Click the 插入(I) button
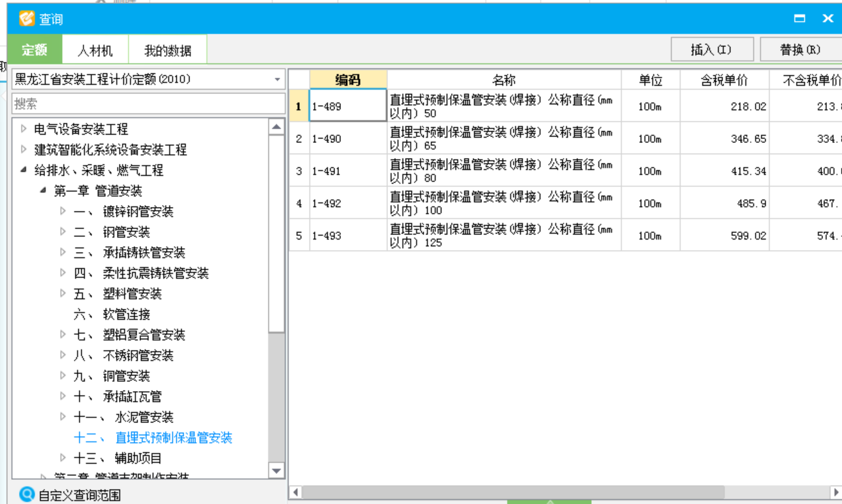The image size is (842, 504). pos(712,50)
